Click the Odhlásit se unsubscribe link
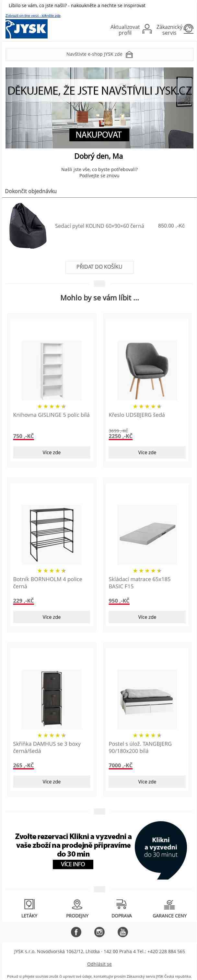197x980 pixels. point(99,964)
